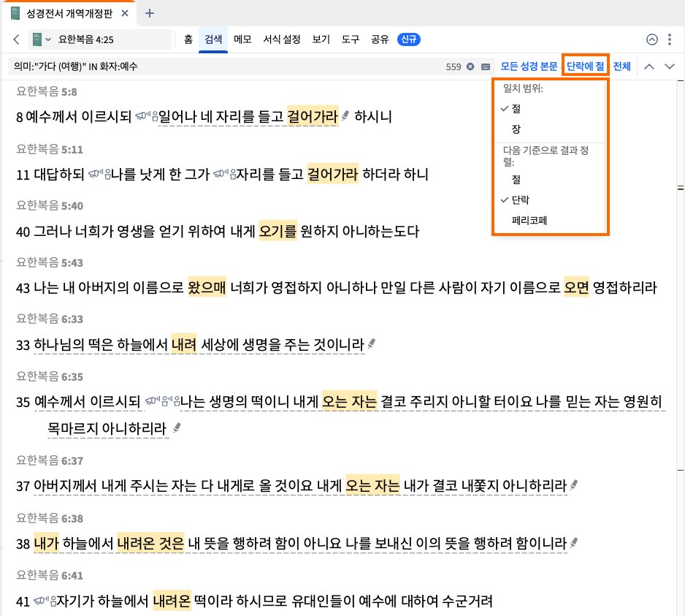Open the 도구 menu

351,39
